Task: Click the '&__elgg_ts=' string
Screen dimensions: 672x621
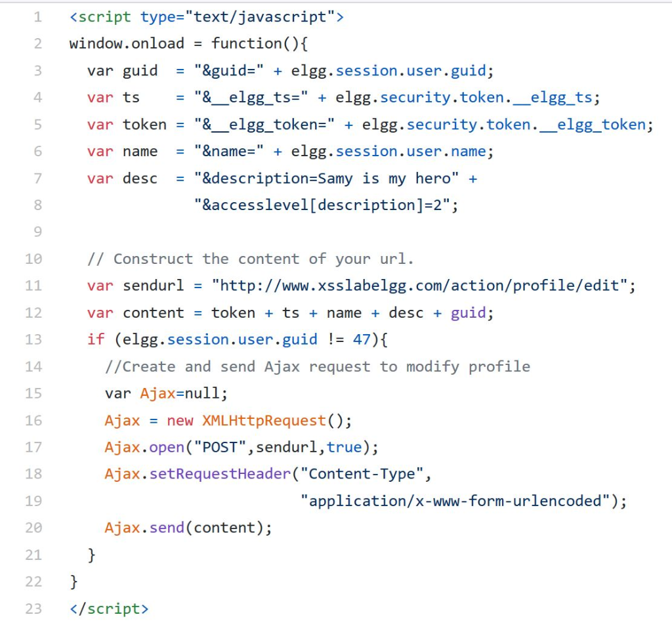Action: tap(251, 98)
